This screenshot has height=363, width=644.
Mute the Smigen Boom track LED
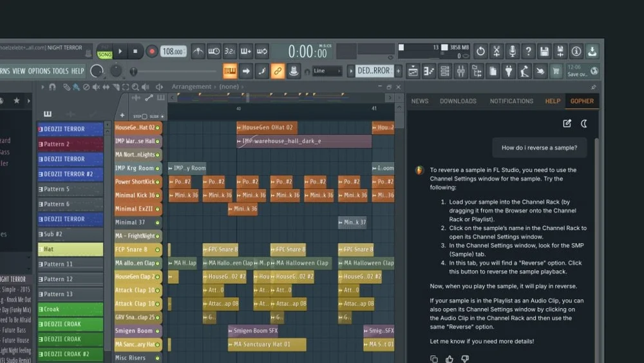pos(157,331)
